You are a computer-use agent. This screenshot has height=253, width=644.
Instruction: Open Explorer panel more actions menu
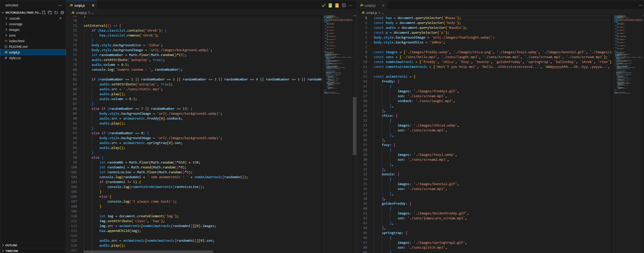click(60, 5)
